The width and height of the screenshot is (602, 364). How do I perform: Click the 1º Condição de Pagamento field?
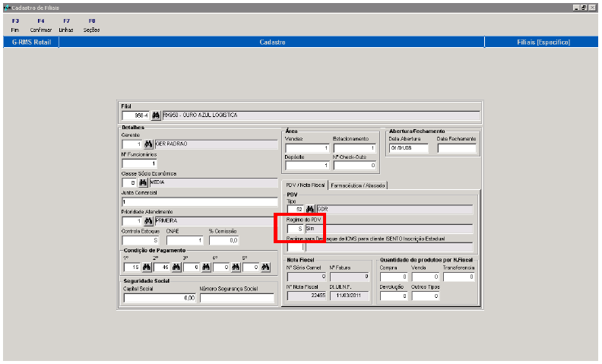(x=132, y=267)
